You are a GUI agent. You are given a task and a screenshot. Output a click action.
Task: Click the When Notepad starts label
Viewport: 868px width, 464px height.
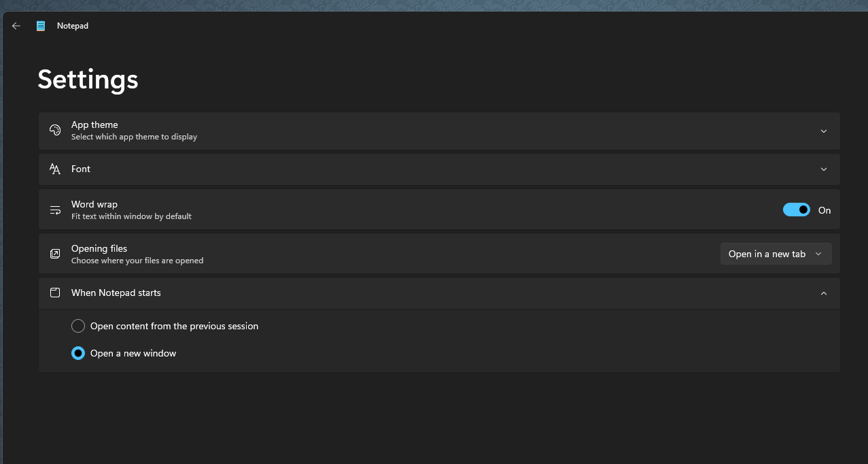[116, 293]
